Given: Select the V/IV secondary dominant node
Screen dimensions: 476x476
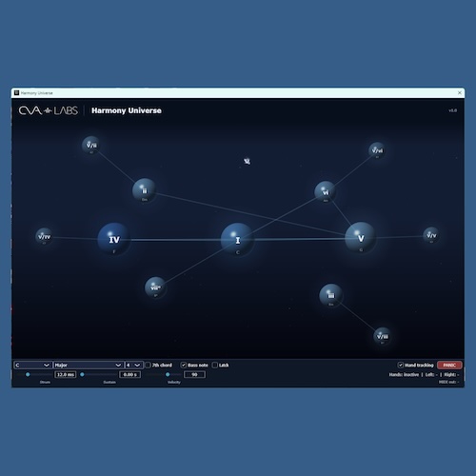Looking at the screenshot, I should (x=44, y=236).
